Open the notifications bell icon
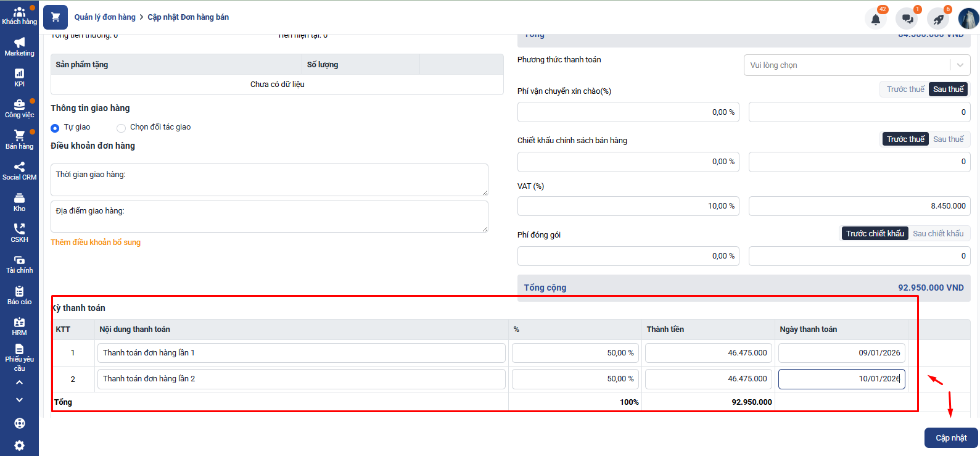980x456 pixels. (875, 19)
